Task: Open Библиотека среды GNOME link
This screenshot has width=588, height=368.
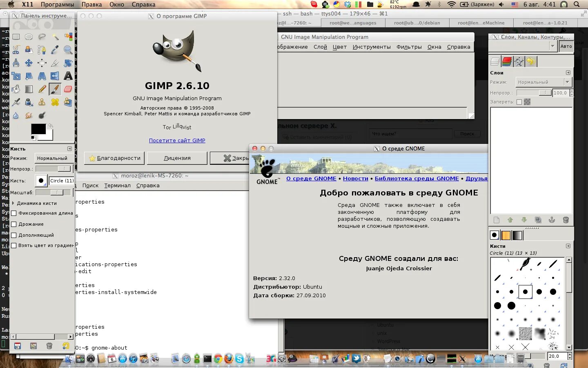Action: click(416, 178)
